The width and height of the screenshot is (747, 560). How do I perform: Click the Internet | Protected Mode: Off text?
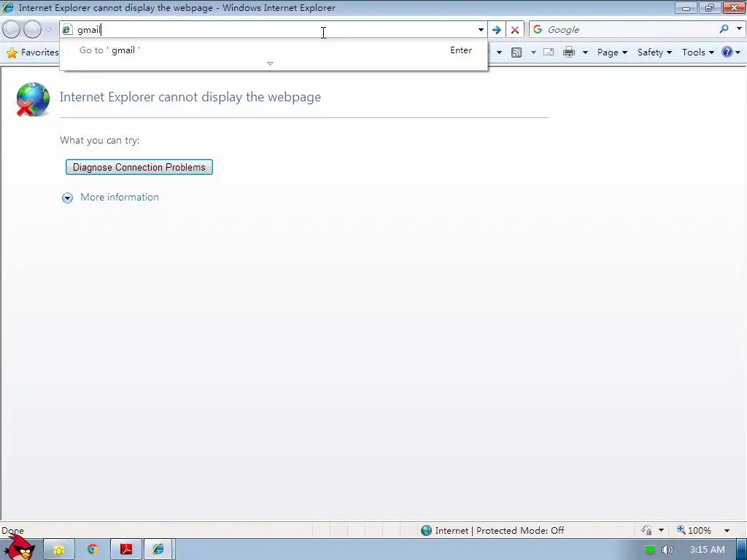tap(499, 531)
